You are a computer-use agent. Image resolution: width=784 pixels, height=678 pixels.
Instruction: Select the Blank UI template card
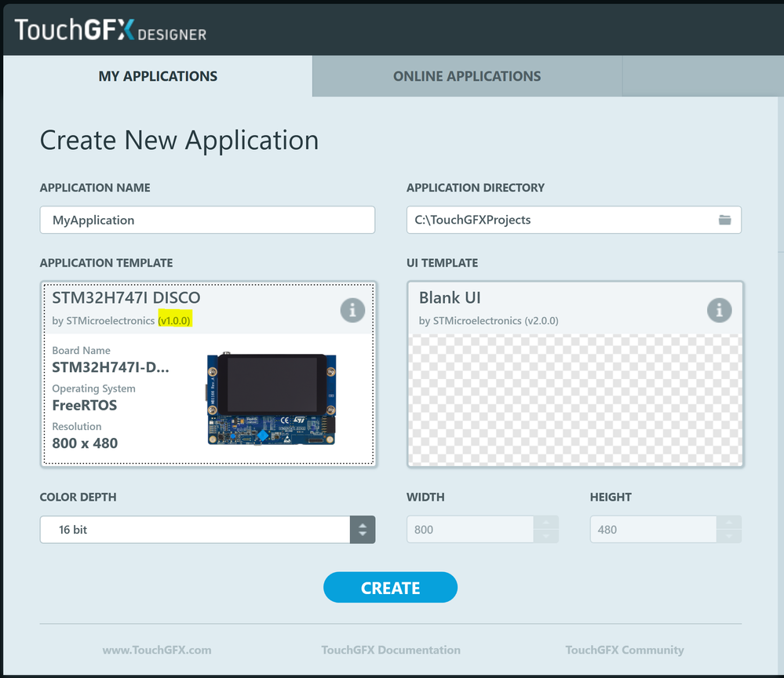point(575,374)
